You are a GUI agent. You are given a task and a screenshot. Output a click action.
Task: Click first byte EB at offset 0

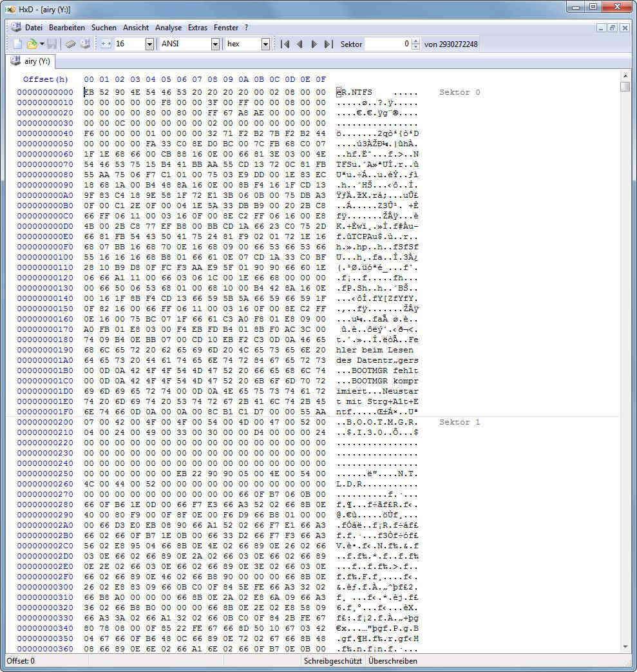89,92
